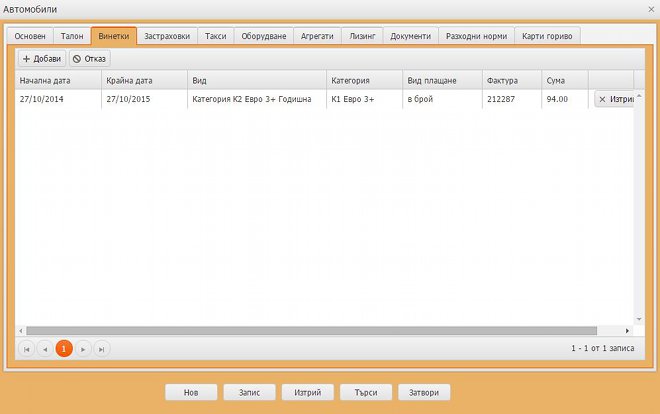Click the Сума column header
The image size is (660, 414).
(x=565, y=80)
